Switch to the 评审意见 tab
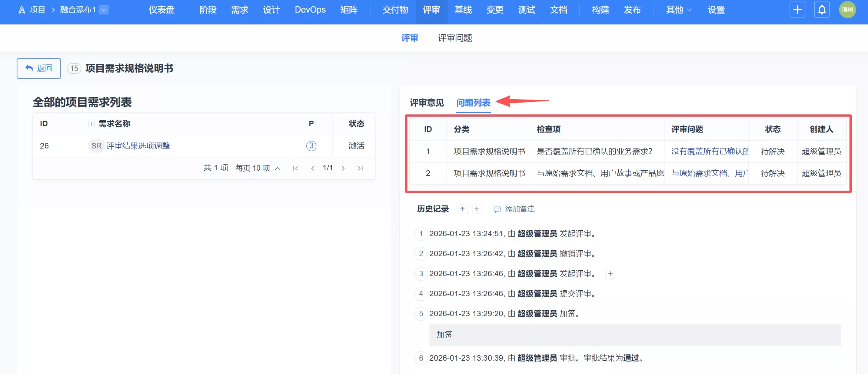Viewport: 868px width, 374px height. (x=426, y=103)
